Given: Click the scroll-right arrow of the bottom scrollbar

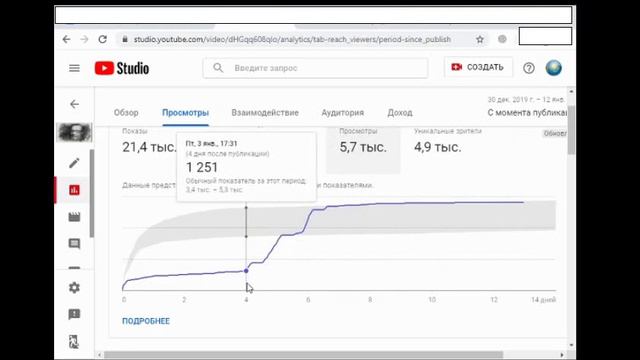Looking at the screenshot, I should coord(562,355).
